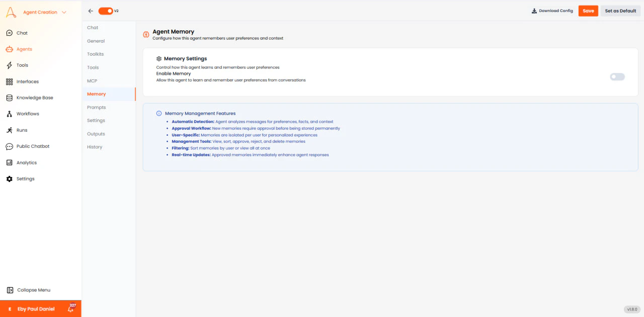This screenshot has height=317, width=644.
Task: Open the Prompts tab
Action: tap(96, 108)
